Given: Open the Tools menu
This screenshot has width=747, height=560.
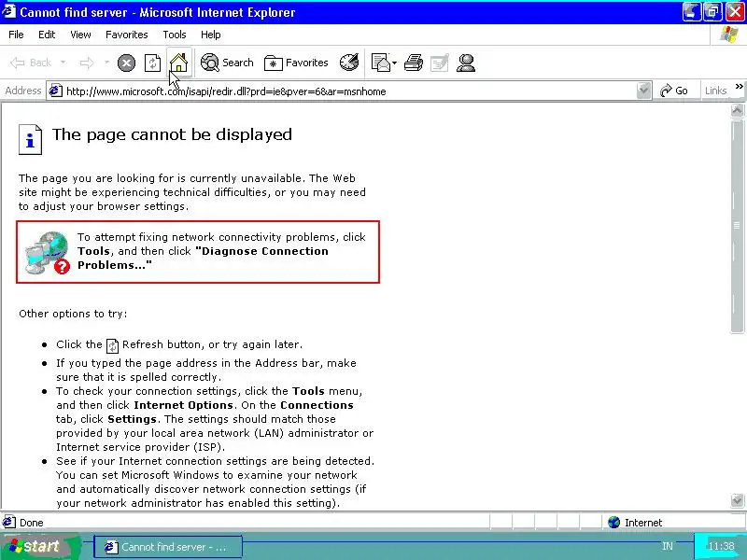Looking at the screenshot, I should [x=174, y=35].
